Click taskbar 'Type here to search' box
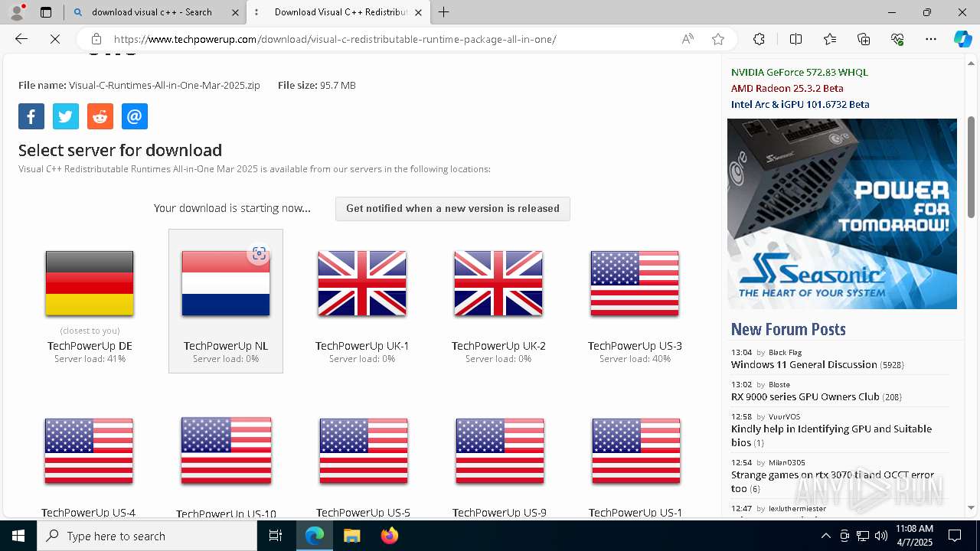 (x=147, y=536)
